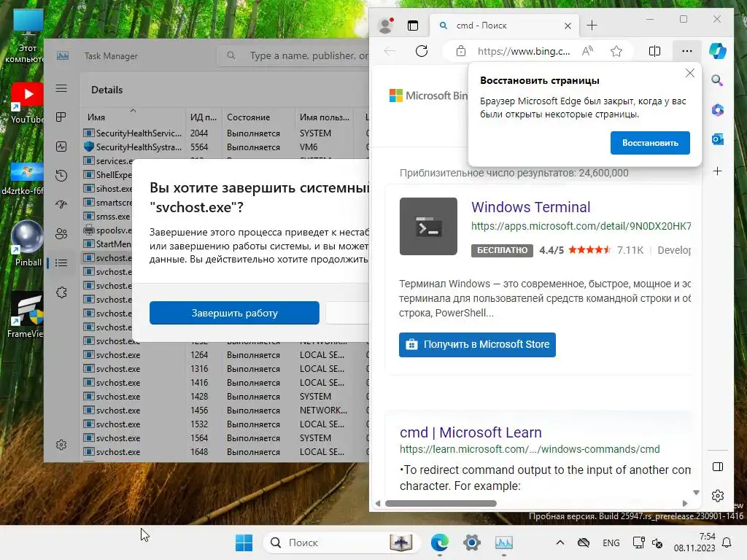747x560 pixels.
Task: Confirm Завершить работу for svchost.exe
Action: 234,313
